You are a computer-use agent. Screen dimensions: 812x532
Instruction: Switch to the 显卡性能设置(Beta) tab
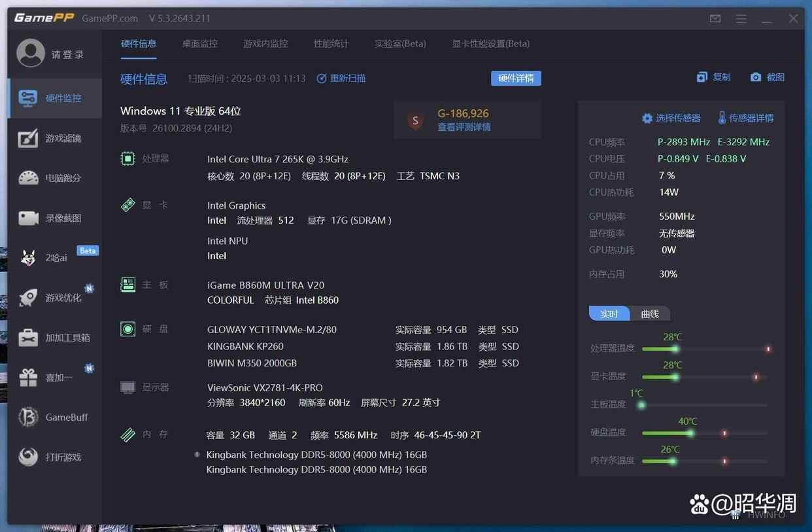click(491, 44)
